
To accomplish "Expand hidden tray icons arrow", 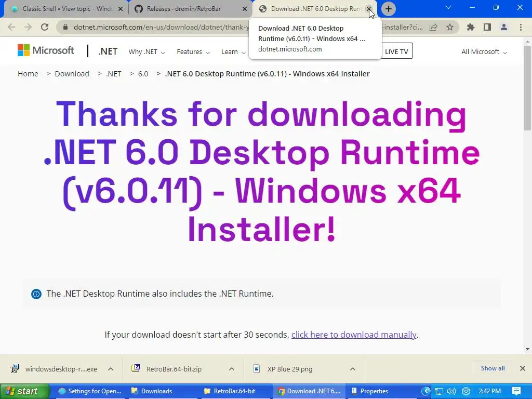I will pos(426,391).
